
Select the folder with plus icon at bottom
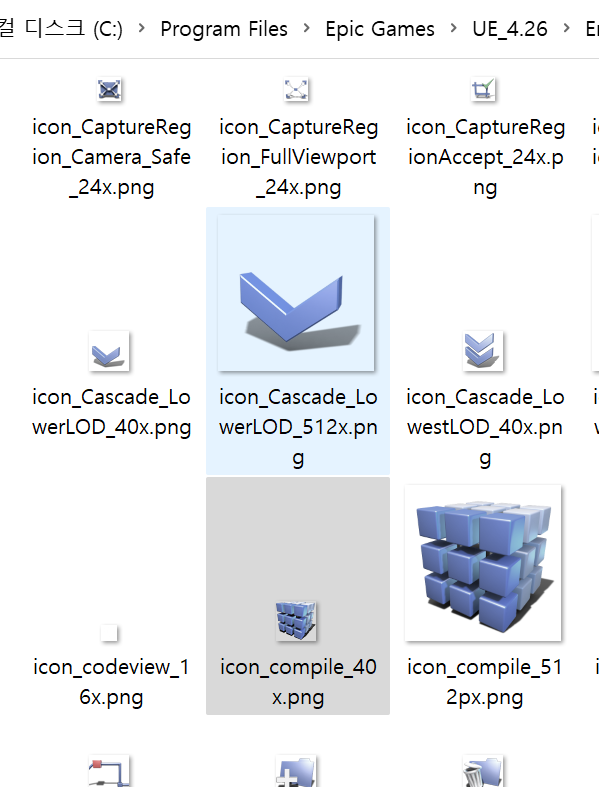tap(296, 771)
